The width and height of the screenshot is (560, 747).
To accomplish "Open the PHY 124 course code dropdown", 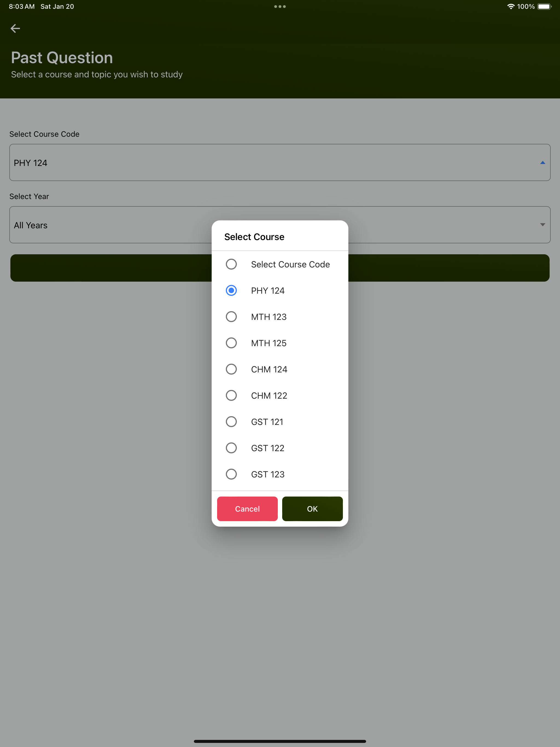I will pyautogui.click(x=280, y=162).
